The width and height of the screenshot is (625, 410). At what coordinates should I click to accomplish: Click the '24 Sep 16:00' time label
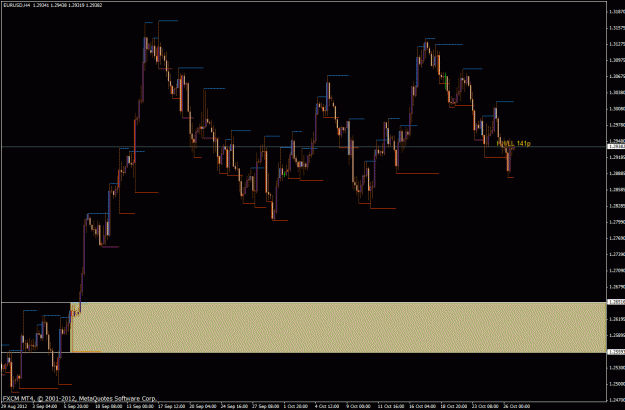click(x=234, y=406)
